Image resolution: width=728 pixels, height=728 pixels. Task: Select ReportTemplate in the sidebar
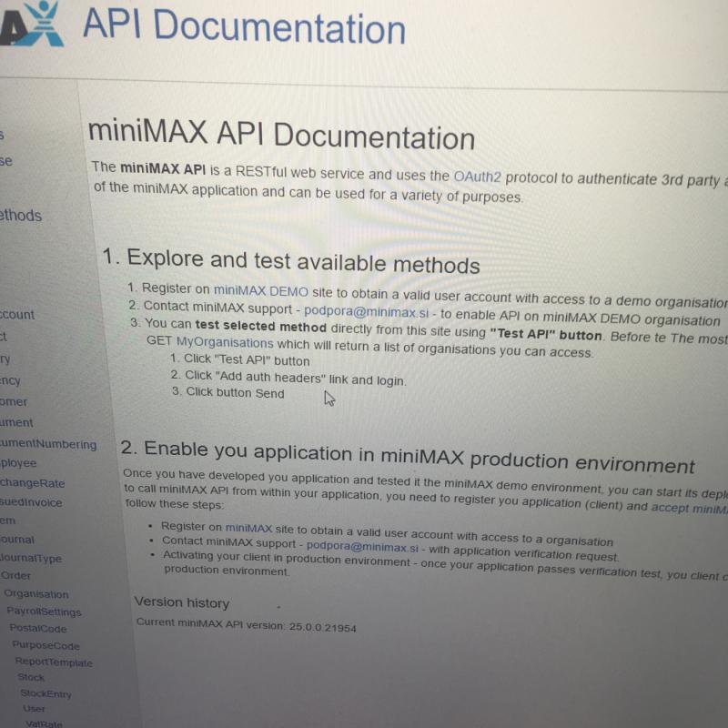click(54, 663)
